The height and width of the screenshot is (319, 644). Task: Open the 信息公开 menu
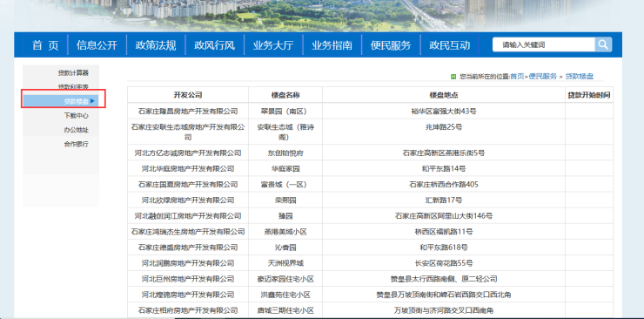point(97,45)
